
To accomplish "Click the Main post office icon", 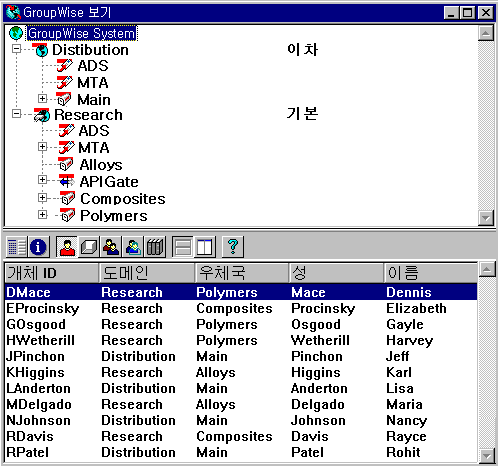I will pyautogui.click(x=64, y=99).
